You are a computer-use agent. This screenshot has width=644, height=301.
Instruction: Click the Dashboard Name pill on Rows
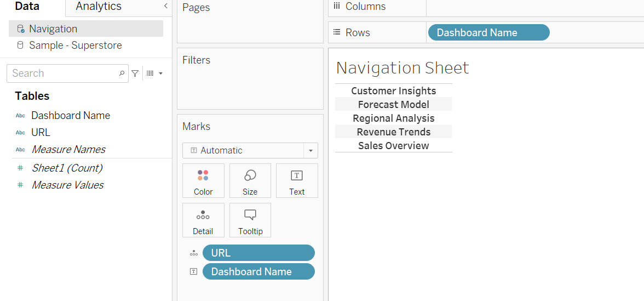488,32
